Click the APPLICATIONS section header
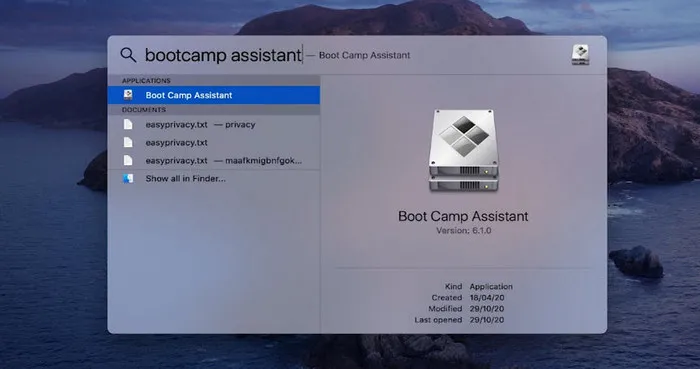The image size is (700, 369). (146, 81)
